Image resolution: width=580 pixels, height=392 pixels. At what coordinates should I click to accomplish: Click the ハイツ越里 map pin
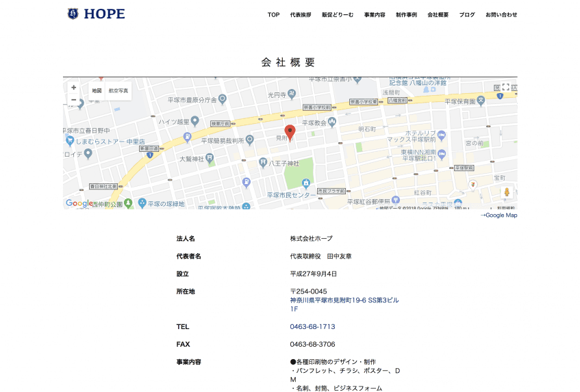(x=195, y=120)
